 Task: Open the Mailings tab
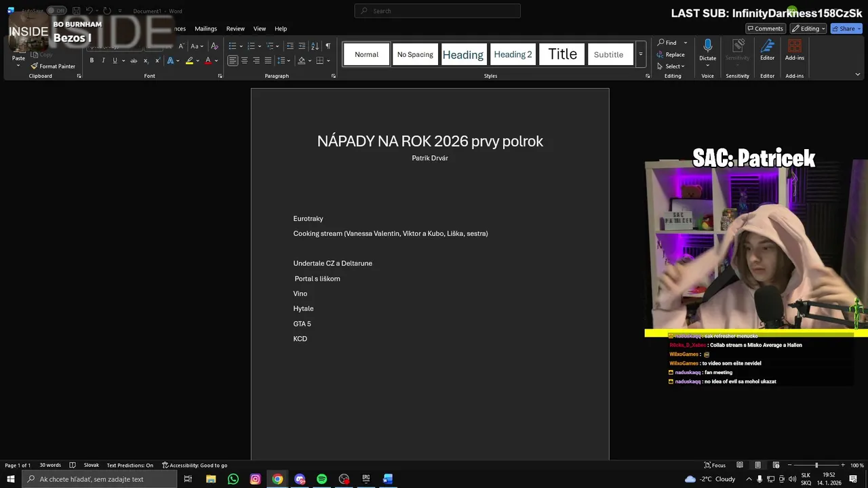tap(206, 28)
